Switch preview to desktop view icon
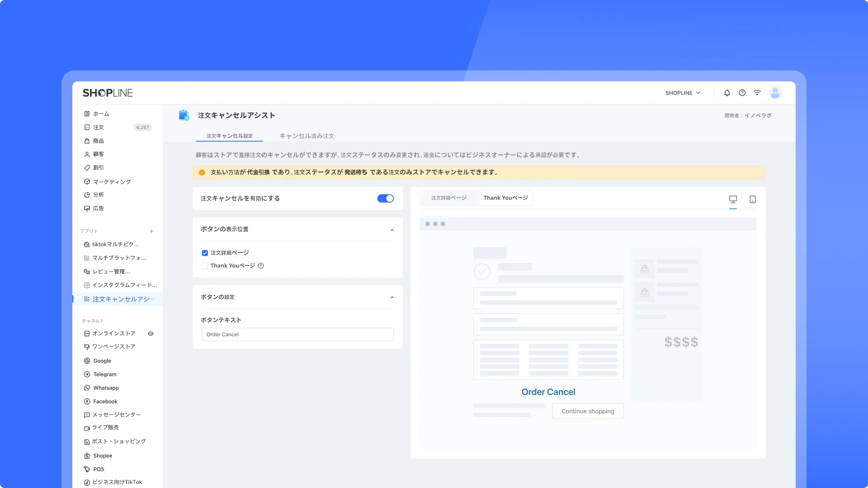The height and width of the screenshot is (488, 868). coord(733,199)
